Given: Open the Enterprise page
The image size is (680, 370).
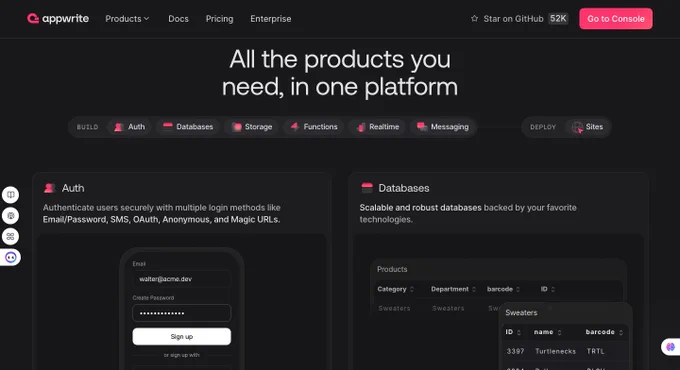Looking at the screenshot, I should [271, 19].
